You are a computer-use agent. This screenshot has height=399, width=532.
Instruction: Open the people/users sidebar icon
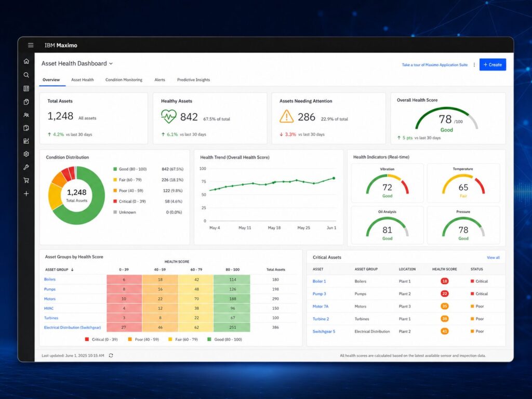26,115
